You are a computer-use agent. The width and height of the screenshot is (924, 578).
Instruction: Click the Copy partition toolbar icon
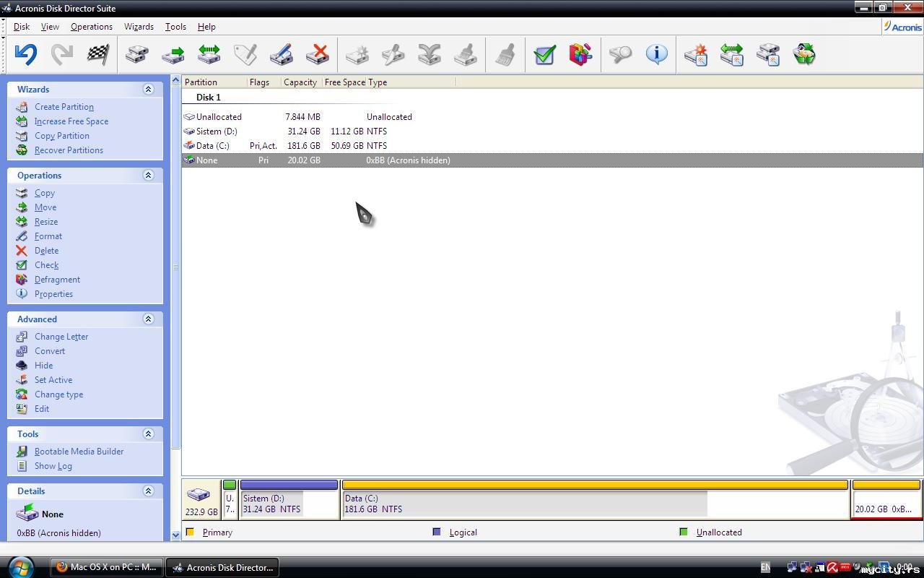pyautogui.click(x=136, y=54)
